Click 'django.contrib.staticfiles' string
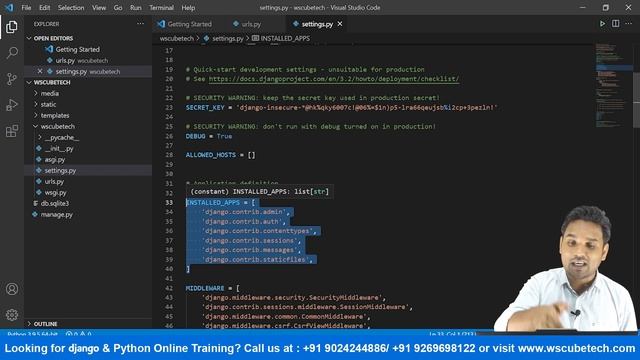Image resolution: width=640 pixels, height=360 pixels. 256,259
